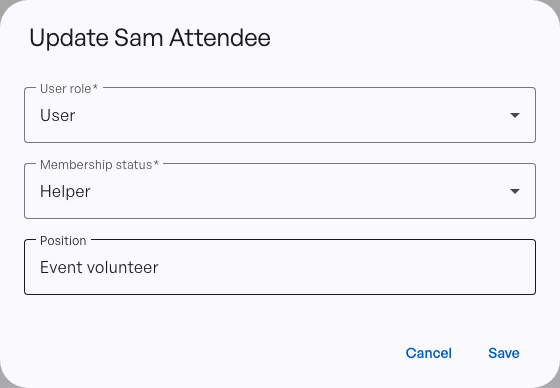560x388 pixels.
Task: Open the Membership status combo box
Action: [x=280, y=191]
